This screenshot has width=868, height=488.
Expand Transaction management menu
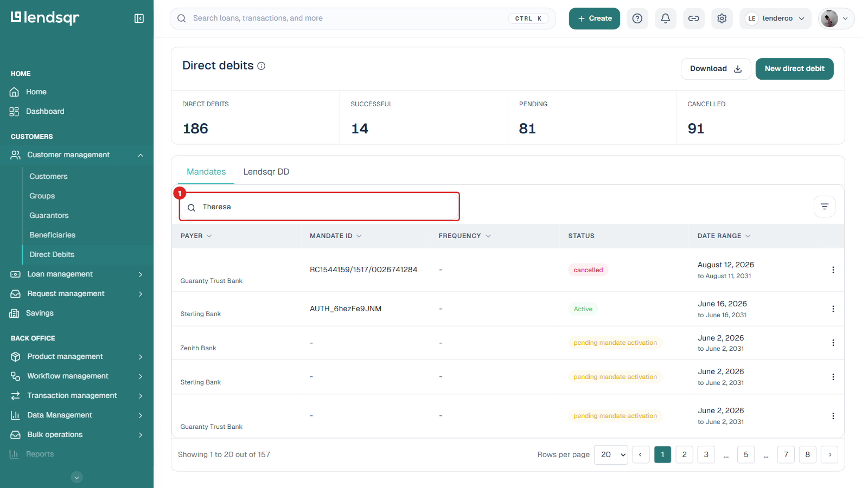click(x=76, y=396)
